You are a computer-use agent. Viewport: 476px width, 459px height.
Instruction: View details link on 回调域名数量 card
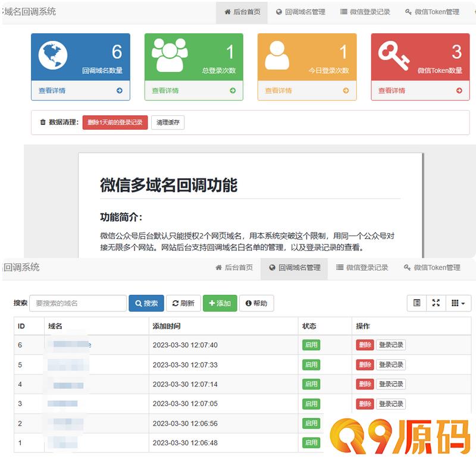pos(52,90)
